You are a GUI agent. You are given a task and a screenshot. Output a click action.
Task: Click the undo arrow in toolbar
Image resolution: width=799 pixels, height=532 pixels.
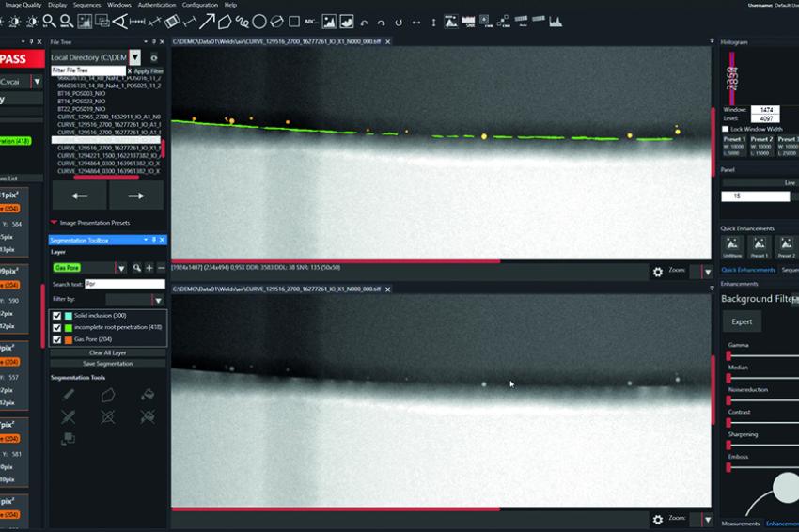[x=364, y=23]
